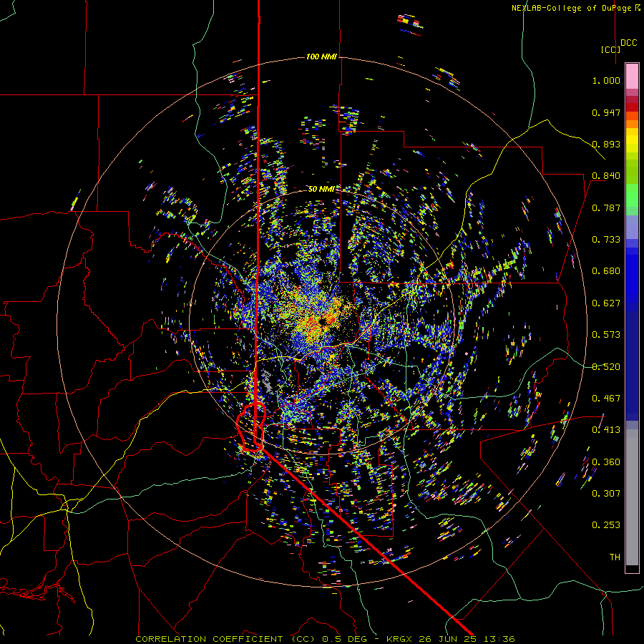Click the 0.787 scale value
The image size is (644, 644).
pos(606,208)
